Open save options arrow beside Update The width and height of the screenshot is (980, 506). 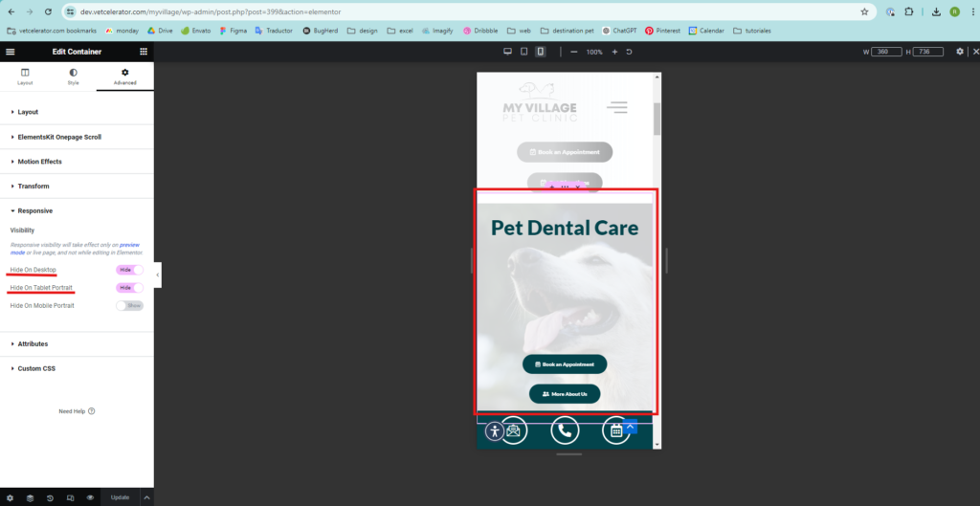[x=146, y=497]
